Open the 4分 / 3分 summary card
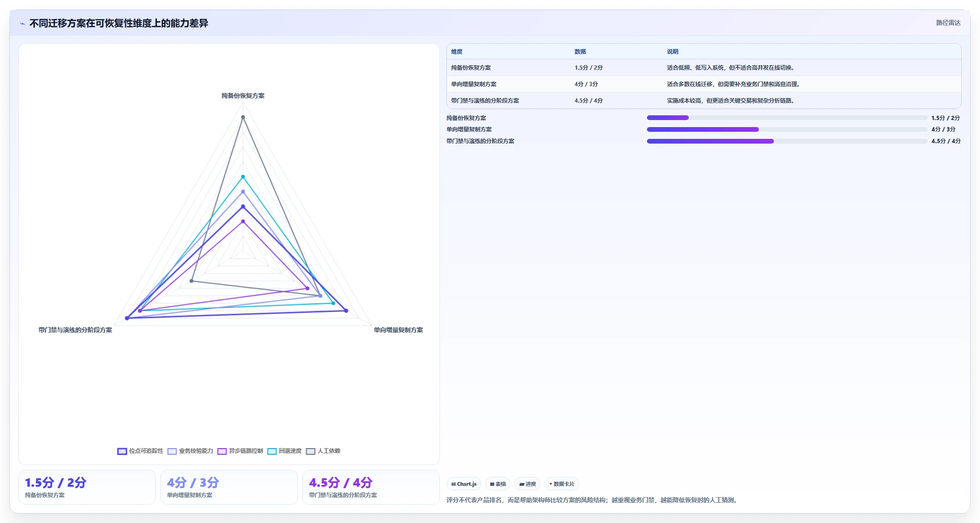Viewport: 980px width, 523px height. pos(229,487)
